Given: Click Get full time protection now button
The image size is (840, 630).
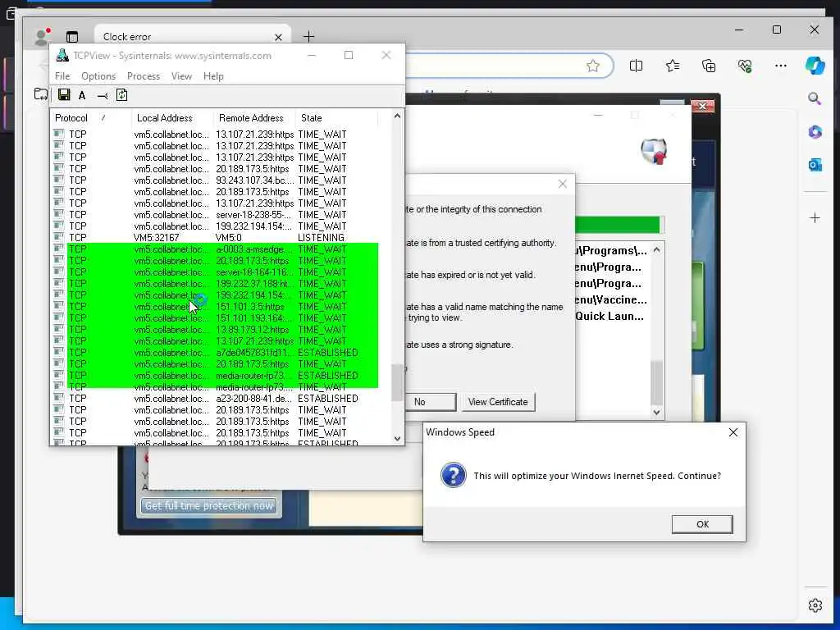Looking at the screenshot, I should [x=209, y=505].
